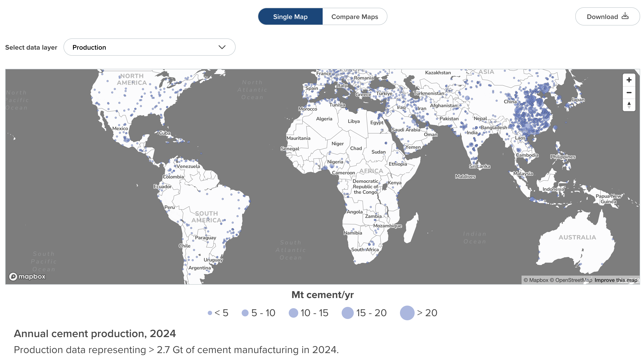Switch to Single Map view
Screen dimensions: 644x363
[x=290, y=17]
